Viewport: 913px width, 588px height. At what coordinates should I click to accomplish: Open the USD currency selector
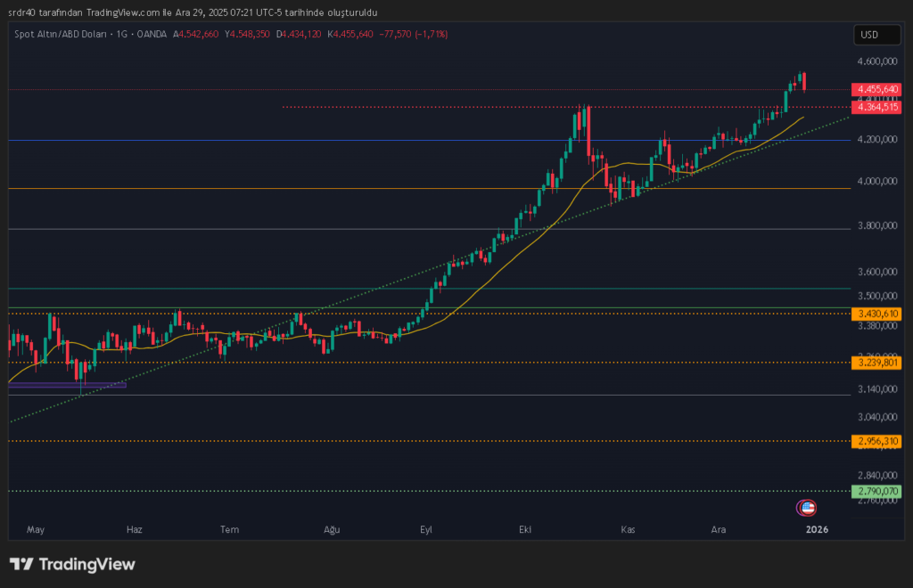868,35
